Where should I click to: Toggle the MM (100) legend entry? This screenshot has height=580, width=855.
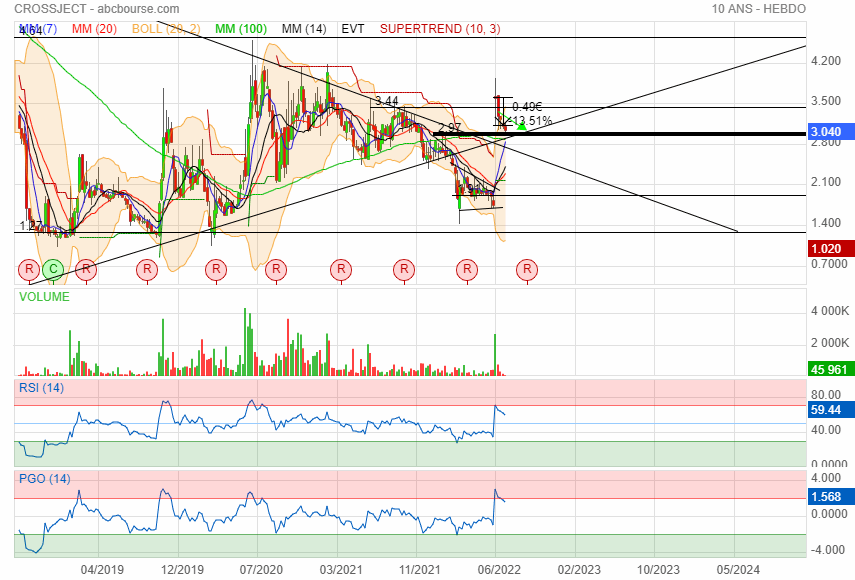241,29
